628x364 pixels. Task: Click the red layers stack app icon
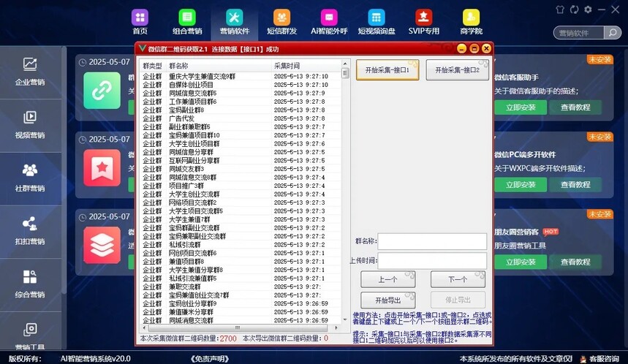coord(102,245)
